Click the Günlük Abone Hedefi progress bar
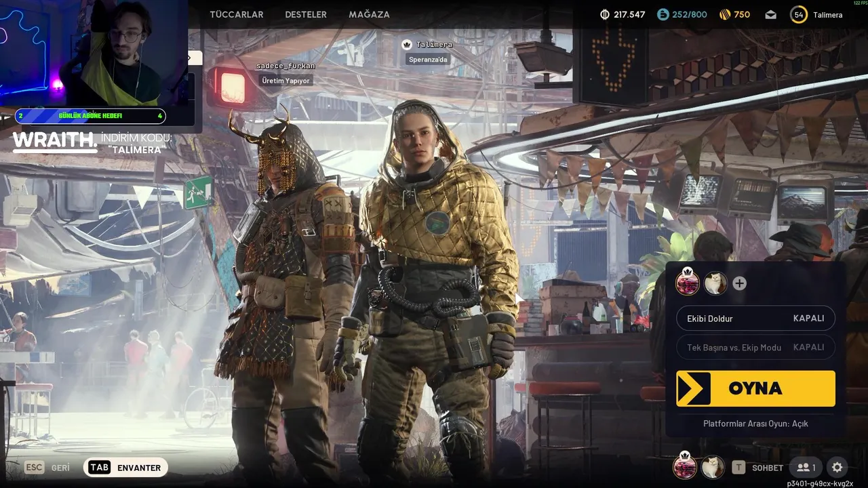 tap(90, 116)
